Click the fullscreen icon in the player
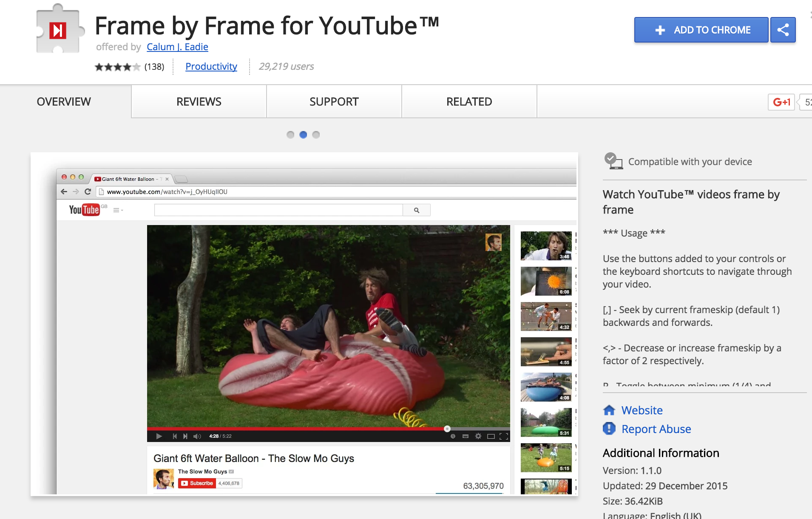 [504, 436]
